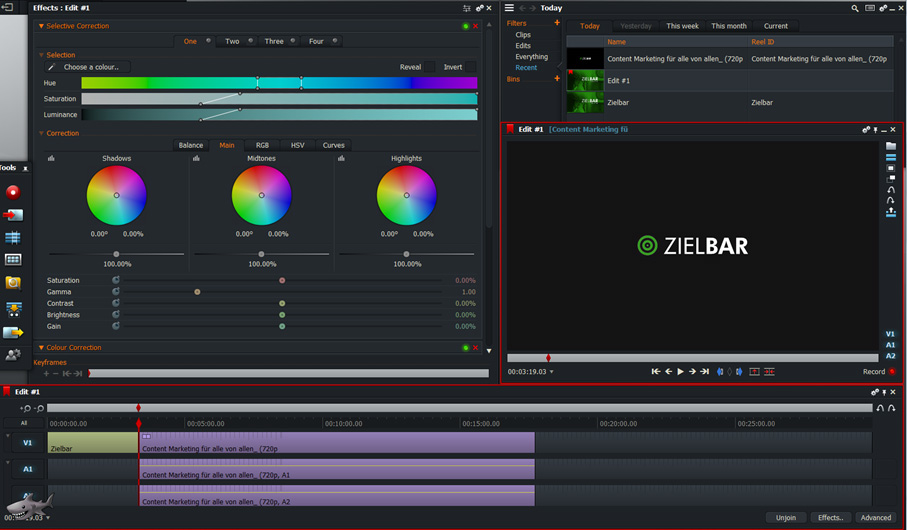Add a new bin with plus sign
This screenshot has width=907, height=530.
click(557, 79)
